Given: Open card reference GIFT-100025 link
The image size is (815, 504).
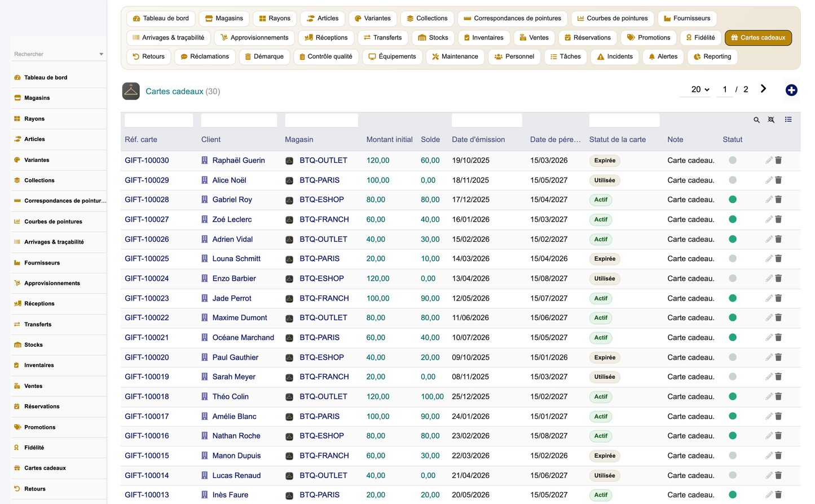Looking at the screenshot, I should coord(147,259).
